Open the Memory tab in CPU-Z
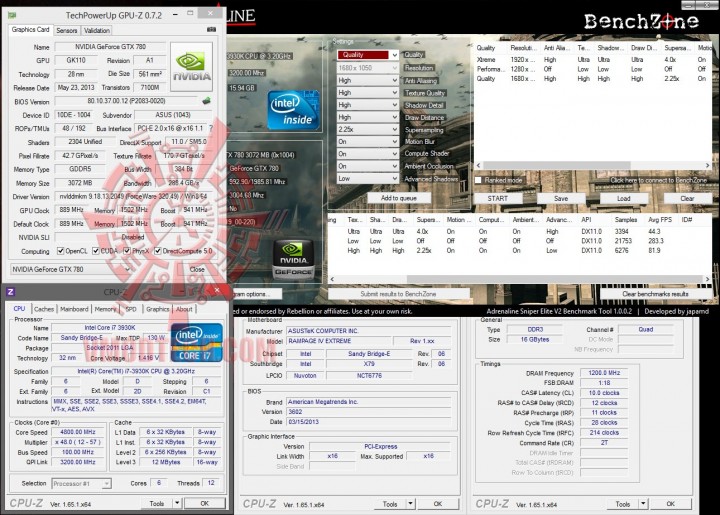 pos(105,309)
